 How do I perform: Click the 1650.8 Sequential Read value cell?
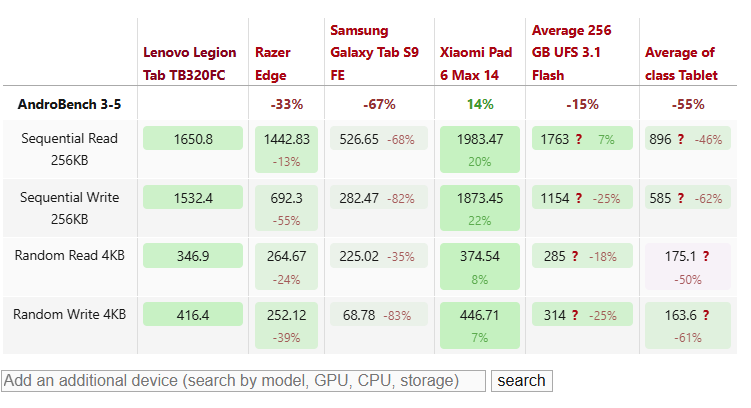pyautogui.click(x=193, y=138)
